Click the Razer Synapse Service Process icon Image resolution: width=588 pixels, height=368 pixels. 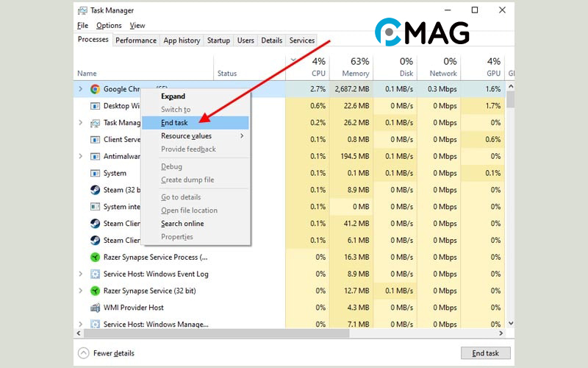click(x=95, y=258)
